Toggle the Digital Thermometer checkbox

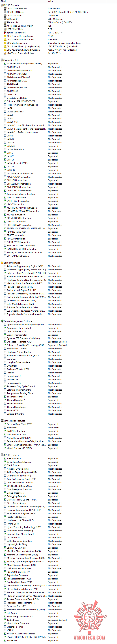(x=5, y=335)
